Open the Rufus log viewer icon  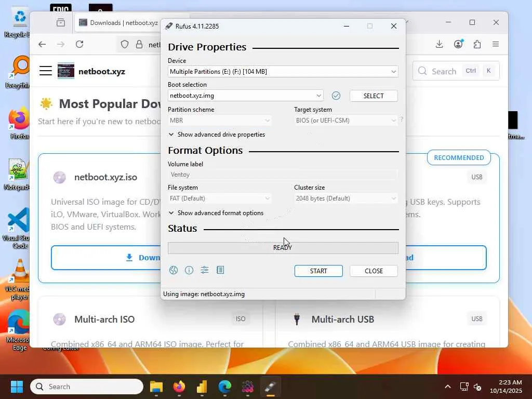(x=220, y=270)
